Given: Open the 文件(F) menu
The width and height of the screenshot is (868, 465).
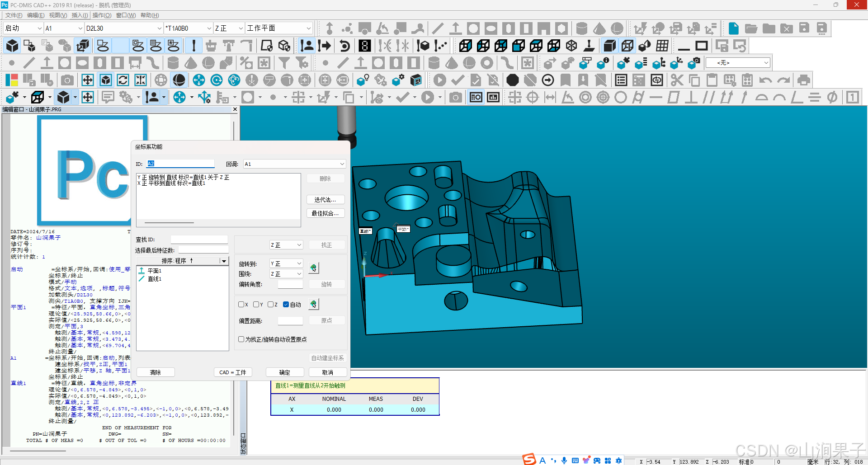Looking at the screenshot, I should pos(14,15).
